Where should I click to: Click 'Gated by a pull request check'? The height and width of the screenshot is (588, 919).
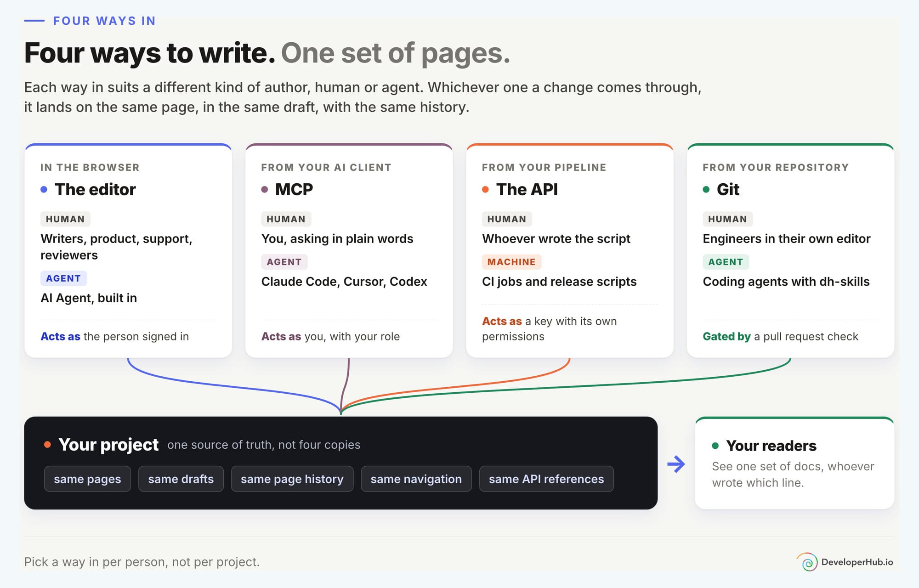click(x=780, y=336)
